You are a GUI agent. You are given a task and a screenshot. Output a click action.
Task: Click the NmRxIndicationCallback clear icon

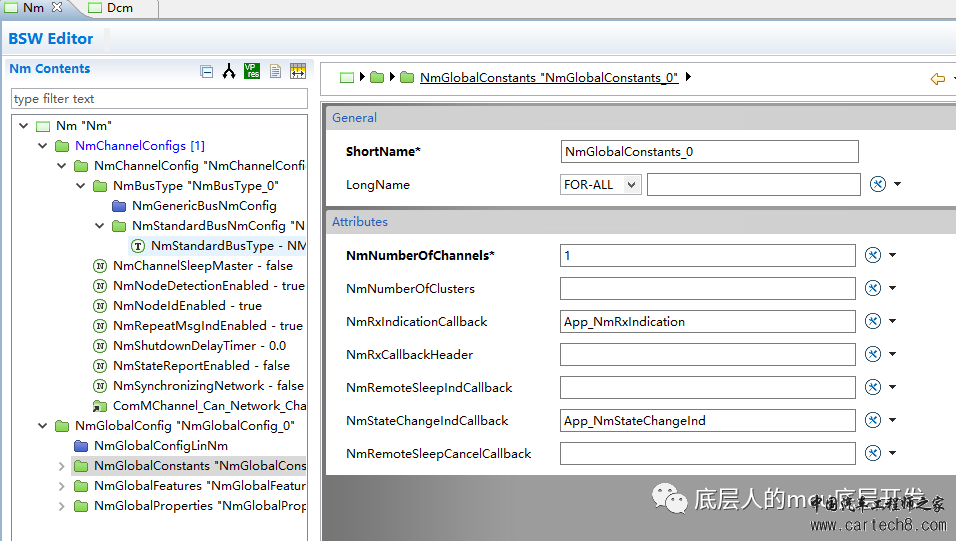tap(873, 321)
